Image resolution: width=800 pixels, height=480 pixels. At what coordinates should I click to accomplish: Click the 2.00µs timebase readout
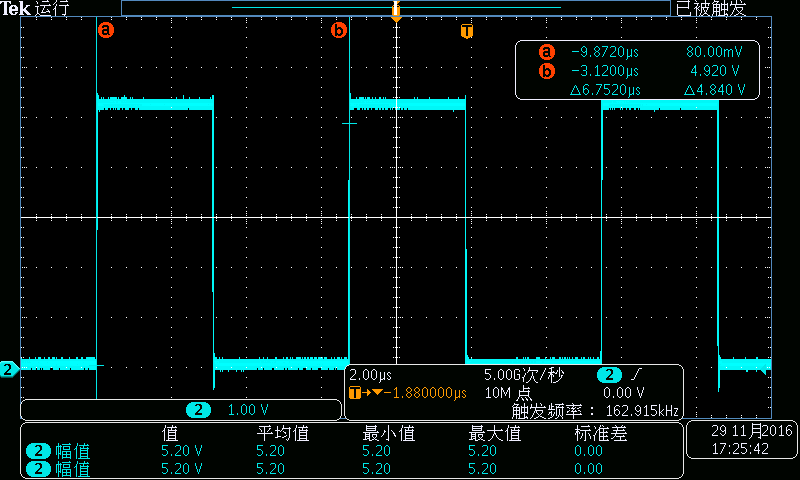[x=370, y=375]
